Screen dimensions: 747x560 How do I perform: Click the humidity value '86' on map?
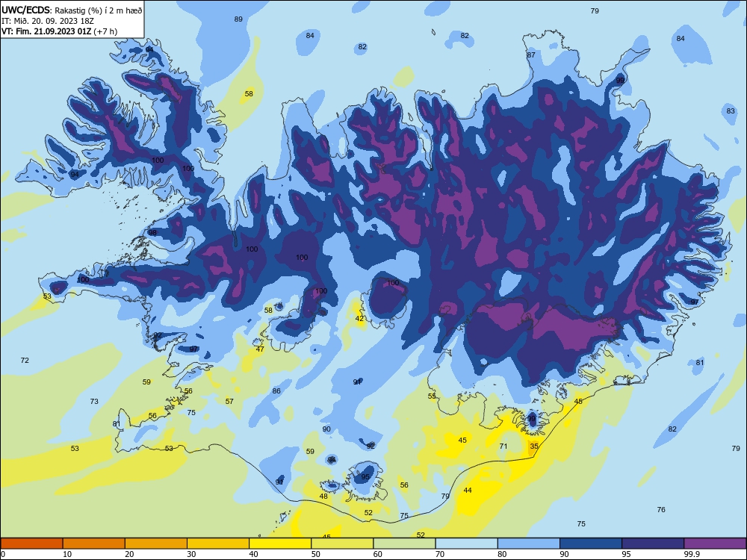[276, 391]
